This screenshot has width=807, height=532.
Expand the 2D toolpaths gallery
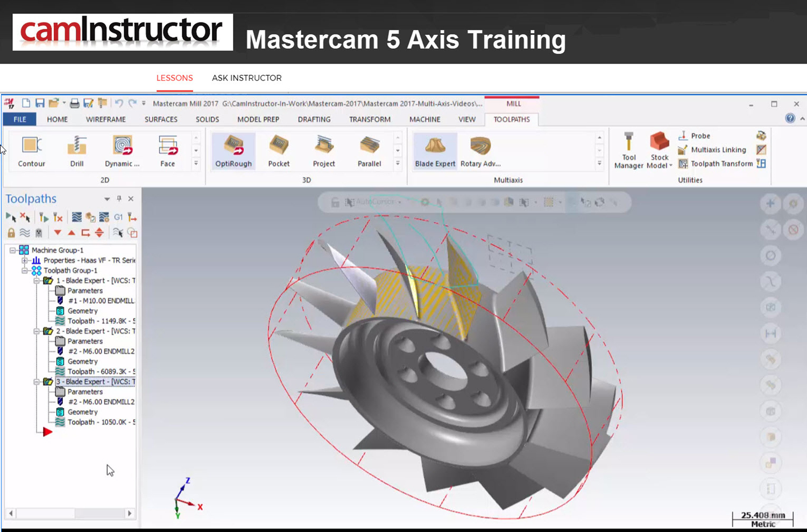[x=196, y=164]
